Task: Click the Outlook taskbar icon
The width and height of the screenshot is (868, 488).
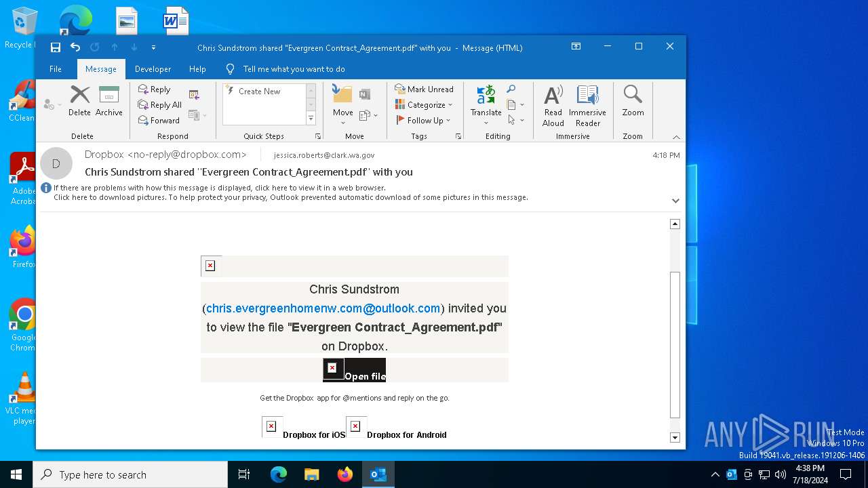Action: click(x=378, y=474)
